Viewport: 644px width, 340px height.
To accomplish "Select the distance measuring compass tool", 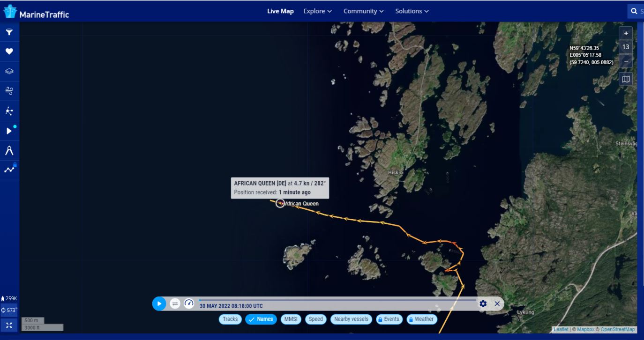I will click(9, 150).
